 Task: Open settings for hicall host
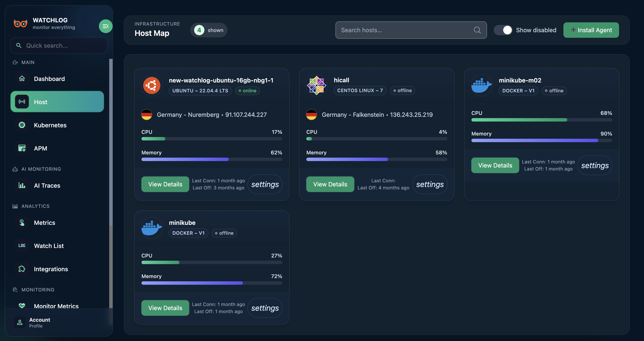pyautogui.click(x=430, y=184)
